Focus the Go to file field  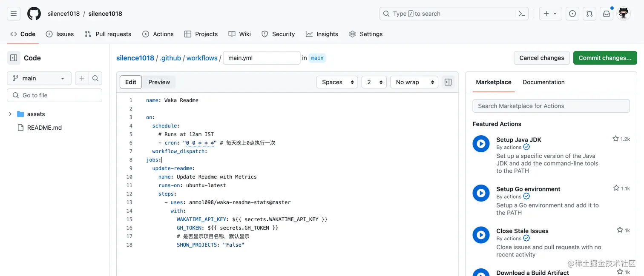pyautogui.click(x=55, y=95)
